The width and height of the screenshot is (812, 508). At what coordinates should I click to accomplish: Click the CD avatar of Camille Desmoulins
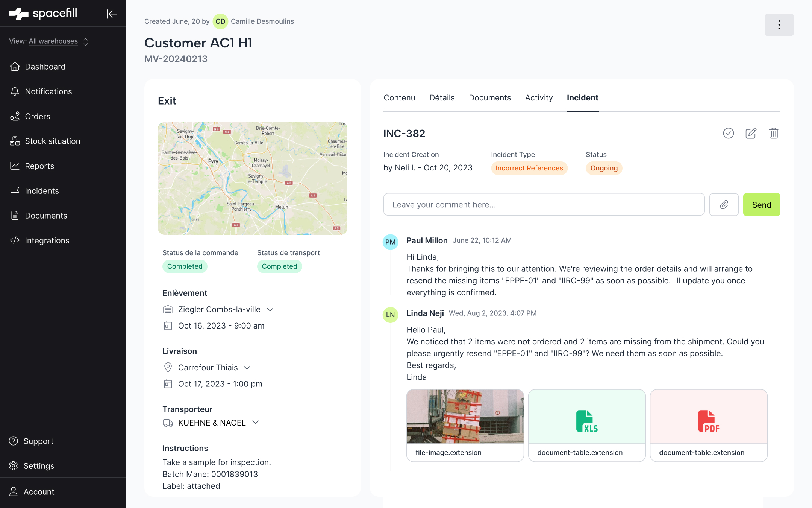point(220,21)
